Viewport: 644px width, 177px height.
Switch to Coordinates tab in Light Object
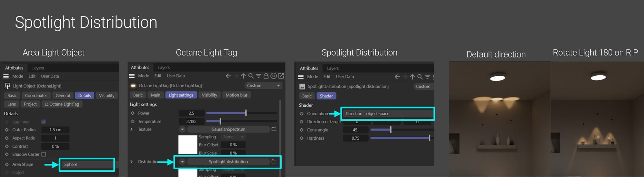(36, 96)
